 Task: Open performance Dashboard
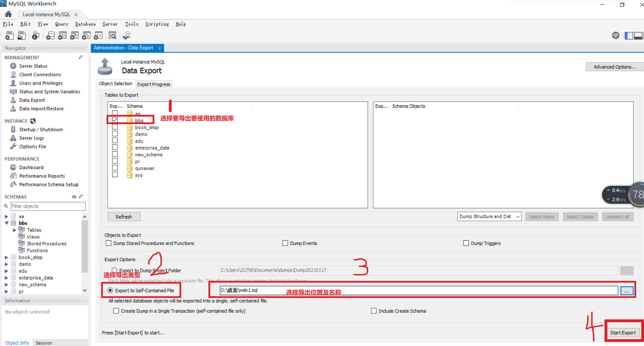tap(31, 167)
